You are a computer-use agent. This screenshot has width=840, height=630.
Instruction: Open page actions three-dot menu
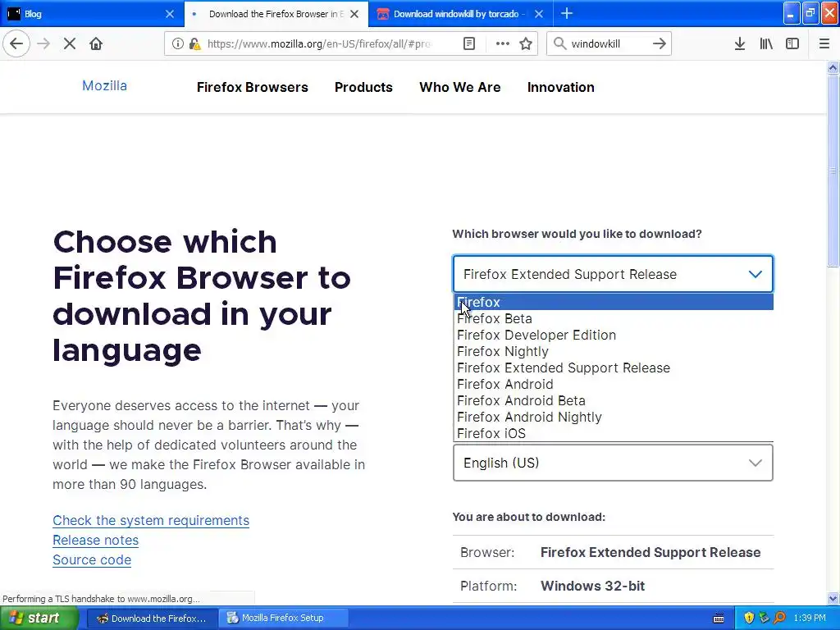[503, 44]
